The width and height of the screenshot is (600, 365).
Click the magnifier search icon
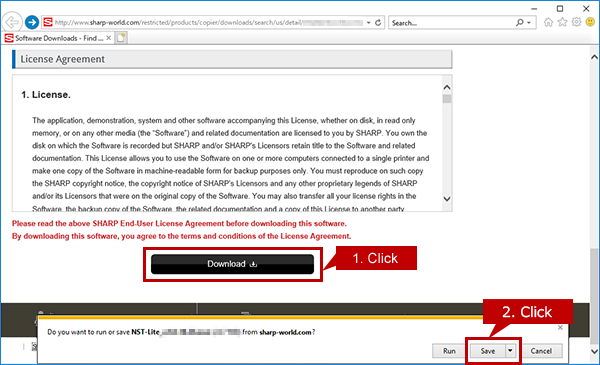coord(519,23)
